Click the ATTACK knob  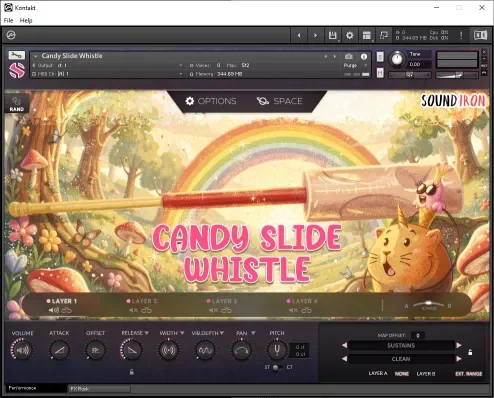(59, 350)
